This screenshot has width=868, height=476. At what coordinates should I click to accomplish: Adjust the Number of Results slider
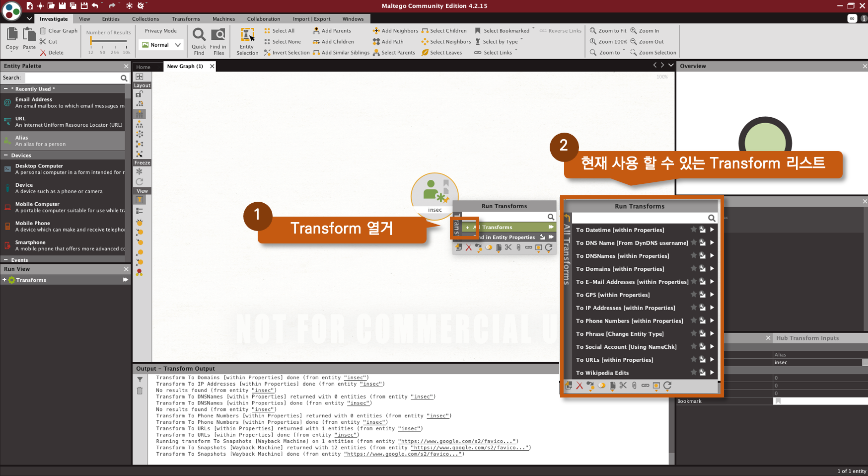[108, 41]
